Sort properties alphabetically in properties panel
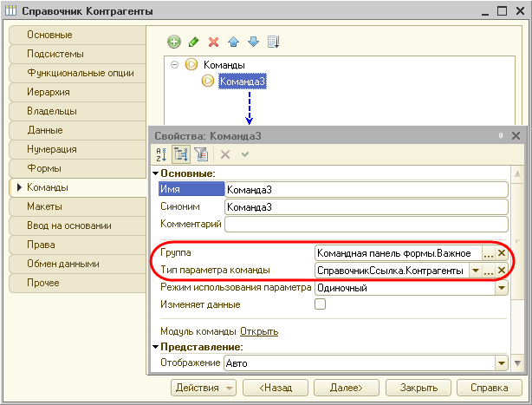This screenshot has width=532, height=405. pyautogui.click(x=160, y=154)
